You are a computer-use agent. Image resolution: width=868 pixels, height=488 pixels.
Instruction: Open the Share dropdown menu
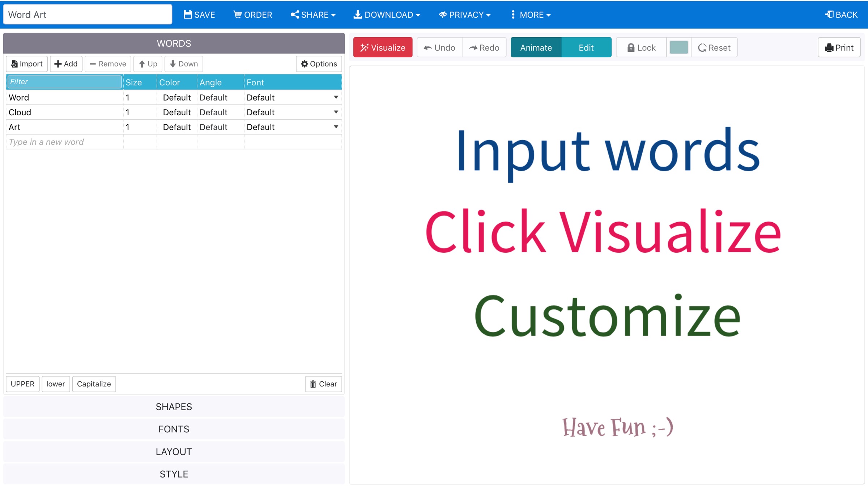[x=313, y=14]
